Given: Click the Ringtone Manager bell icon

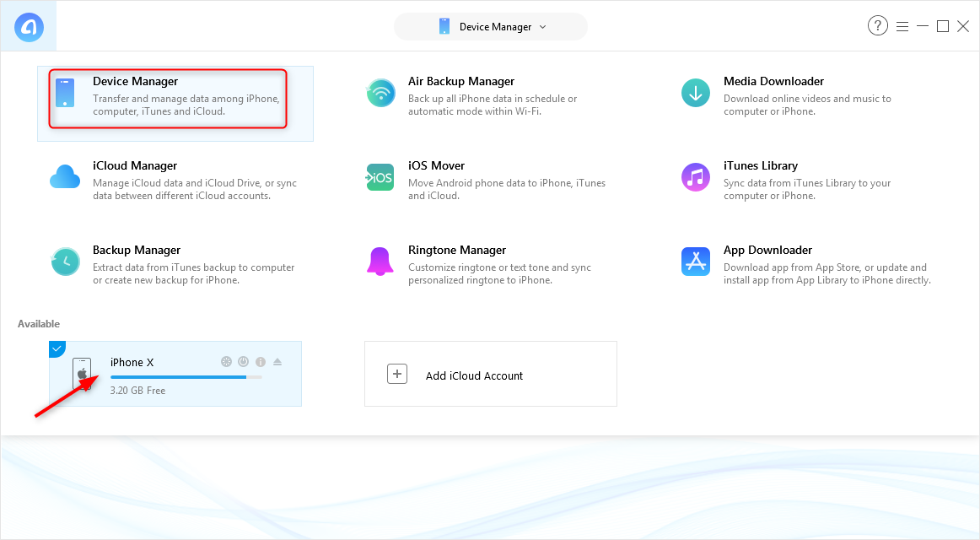Looking at the screenshot, I should coord(380,262).
